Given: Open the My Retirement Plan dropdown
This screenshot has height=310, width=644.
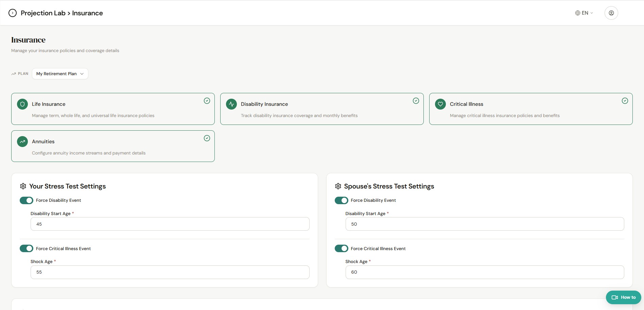Looking at the screenshot, I should pyautogui.click(x=60, y=74).
